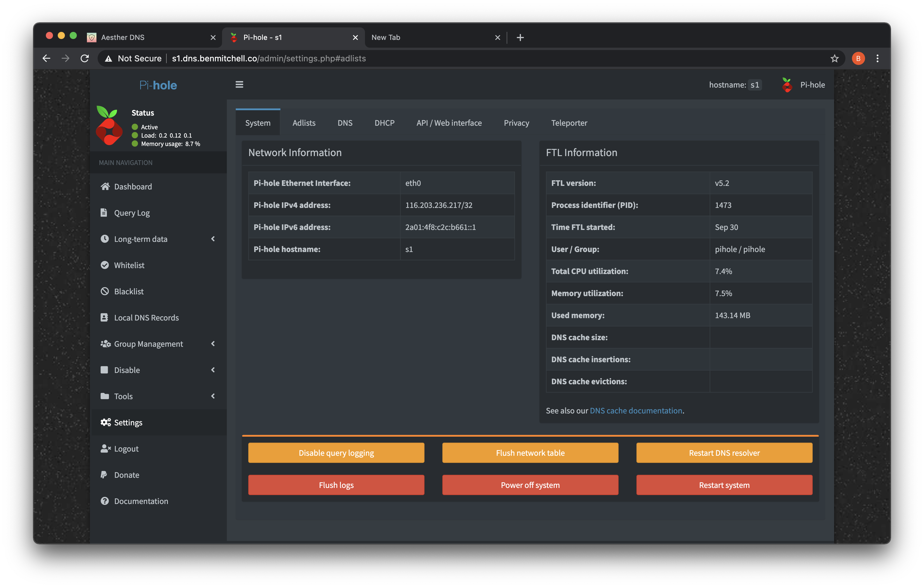Click the browser address bar URL
The image size is (924, 588).
pyautogui.click(x=269, y=58)
